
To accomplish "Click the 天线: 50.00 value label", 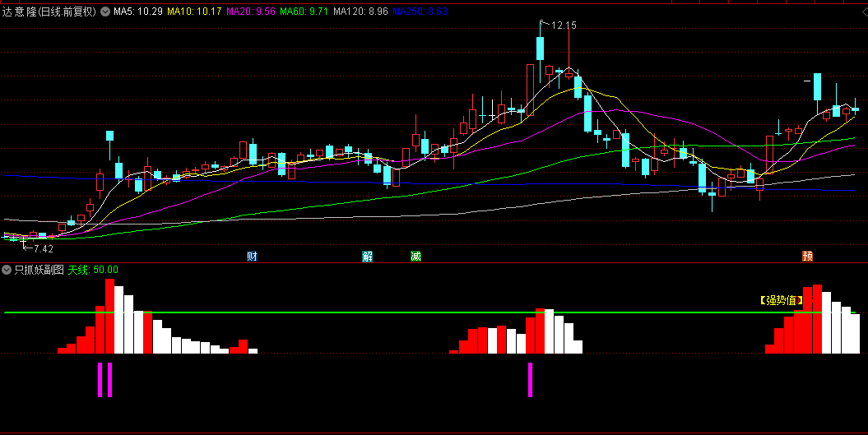I will 93,270.
